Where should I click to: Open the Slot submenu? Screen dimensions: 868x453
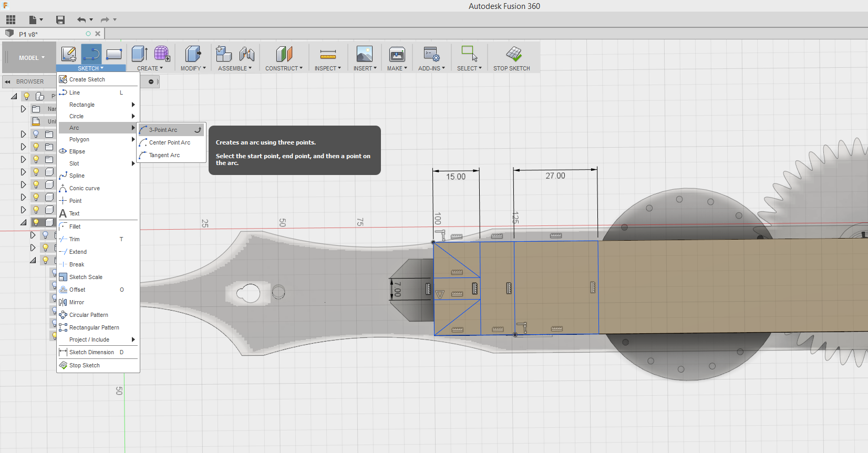[x=98, y=163]
